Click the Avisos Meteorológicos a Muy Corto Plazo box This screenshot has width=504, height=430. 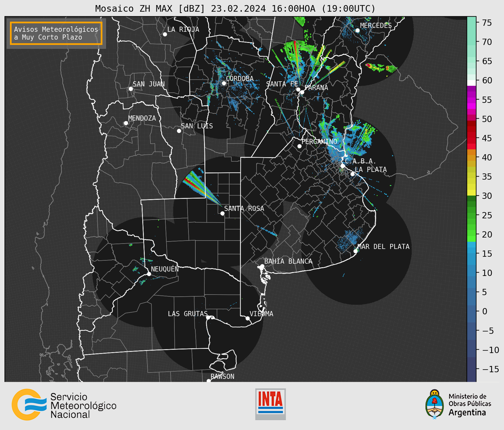[56, 33]
